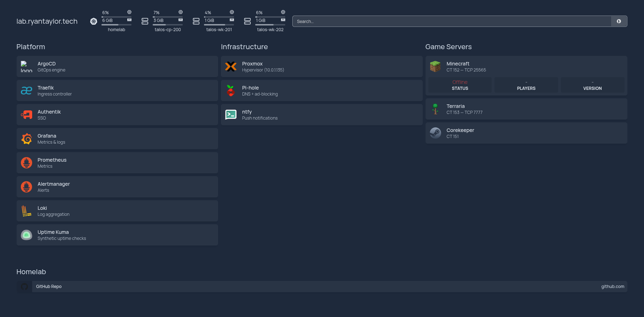Click the '6 GiB' memory value for homelab
644x317 pixels.
point(107,21)
